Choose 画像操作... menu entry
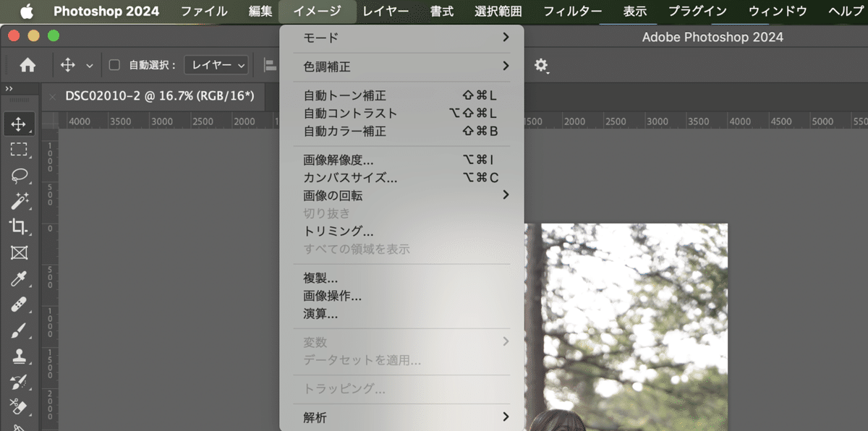 [x=401, y=296]
